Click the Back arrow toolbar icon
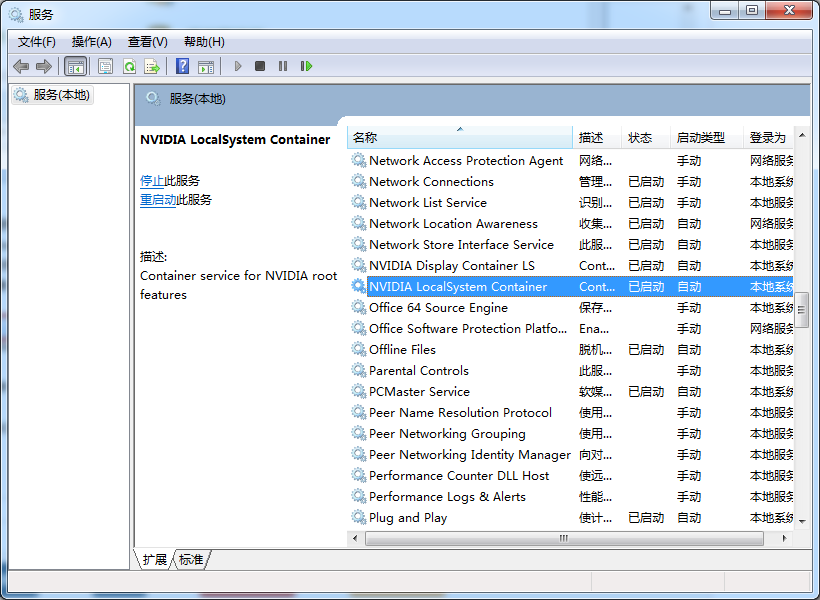Viewport: 820px width, 600px height. pos(21,66)
